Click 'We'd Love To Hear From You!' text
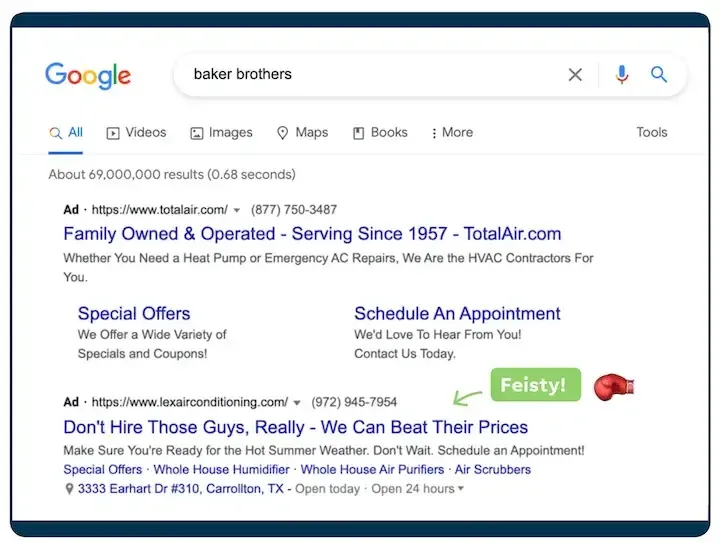 pyautogui.click(x=438, y=335)
